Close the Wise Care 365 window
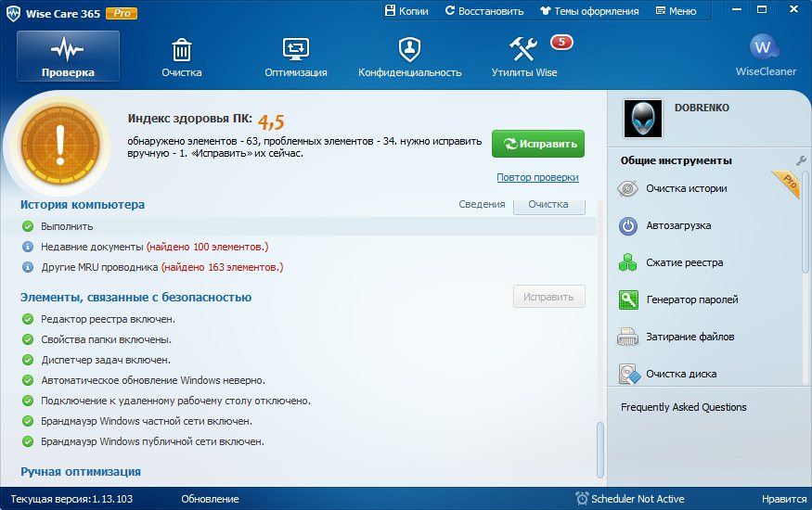Image resolution: width=812 pixels, height=510 pixels. 793,9
